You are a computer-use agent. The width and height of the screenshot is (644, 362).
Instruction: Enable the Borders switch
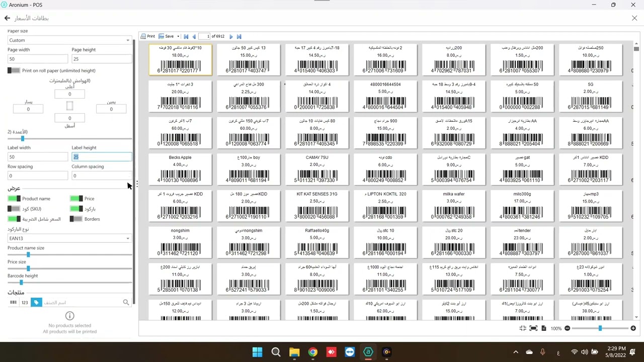(76, 219)
